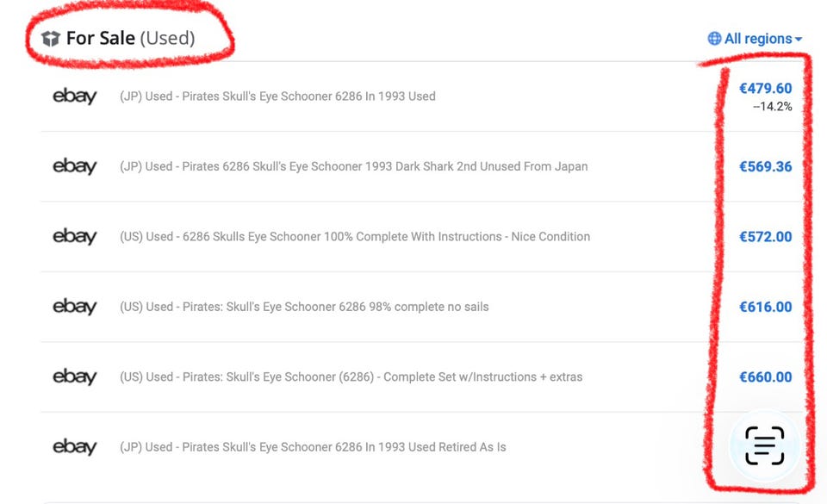
Task: Open '100% Complete With Instructions' listing
Action: pos(355,237)
